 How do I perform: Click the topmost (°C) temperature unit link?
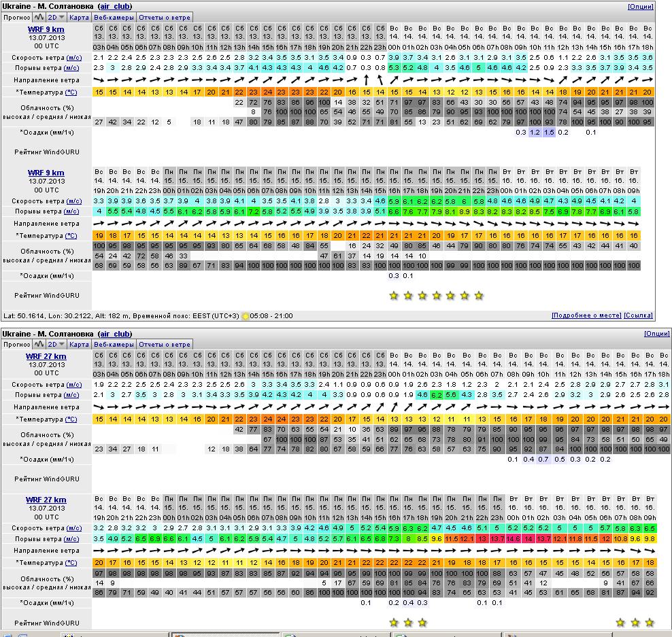(x=71, y=92)
